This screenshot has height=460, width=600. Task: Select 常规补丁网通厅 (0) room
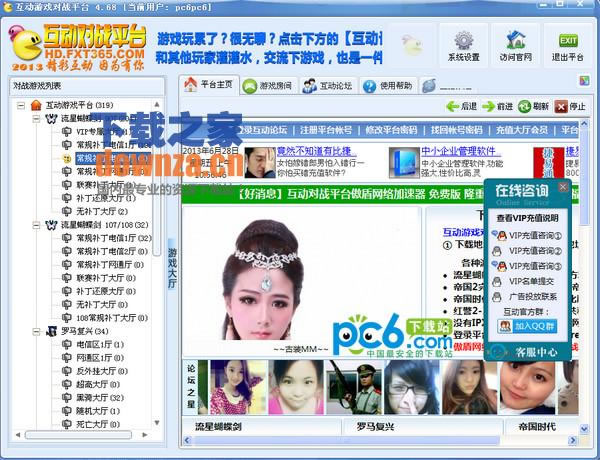pyautogui.click(x=110, y=265)
